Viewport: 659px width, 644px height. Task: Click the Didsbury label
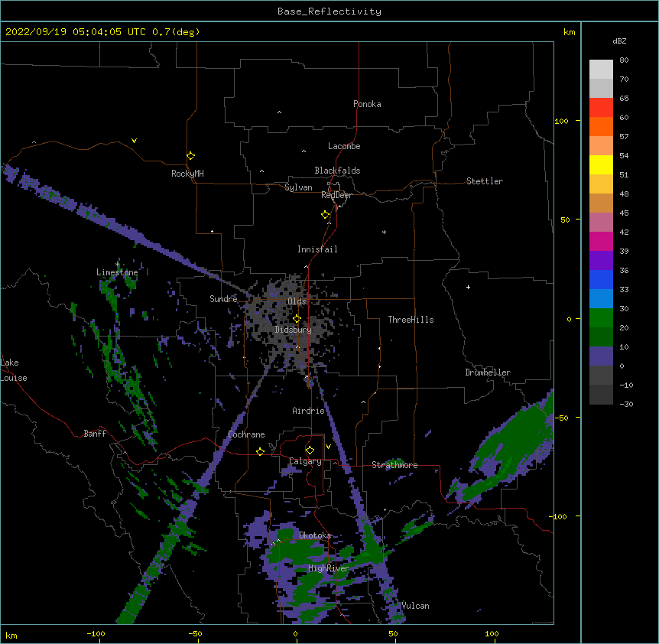click(x=294, y=330)
